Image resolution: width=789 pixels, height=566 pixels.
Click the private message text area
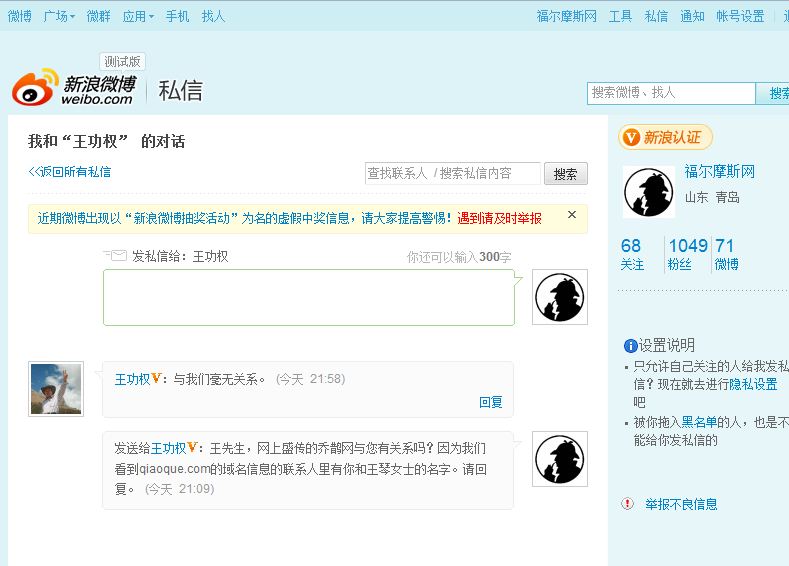coord(309,297)
